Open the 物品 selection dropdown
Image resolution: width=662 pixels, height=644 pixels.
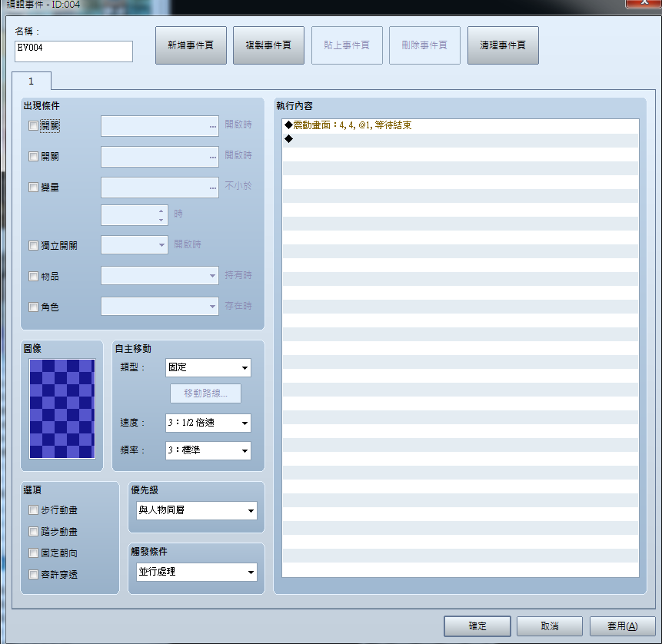[160, 276]
